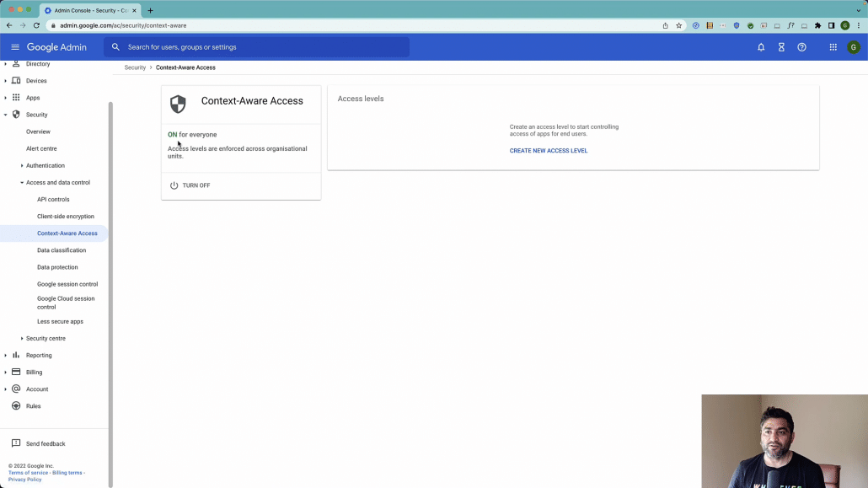868x488 pixels.
Task: Click the Devices icon in sidebar
Action: (16, 80)
